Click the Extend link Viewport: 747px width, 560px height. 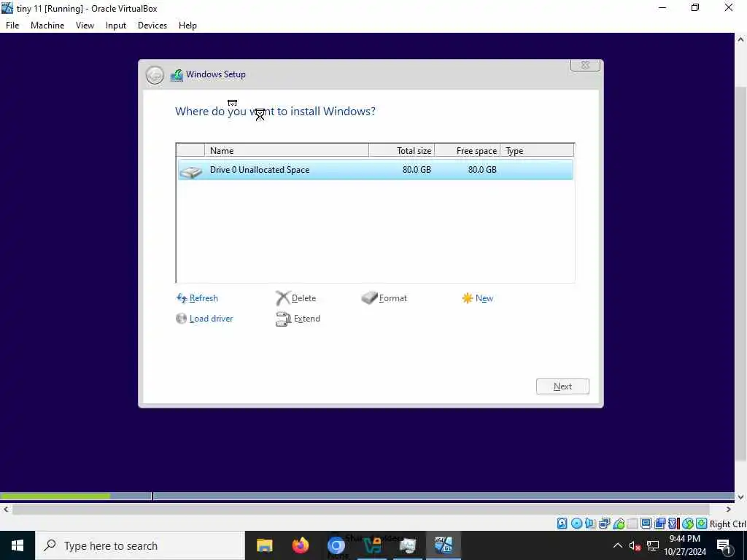(x=307, y=319)
